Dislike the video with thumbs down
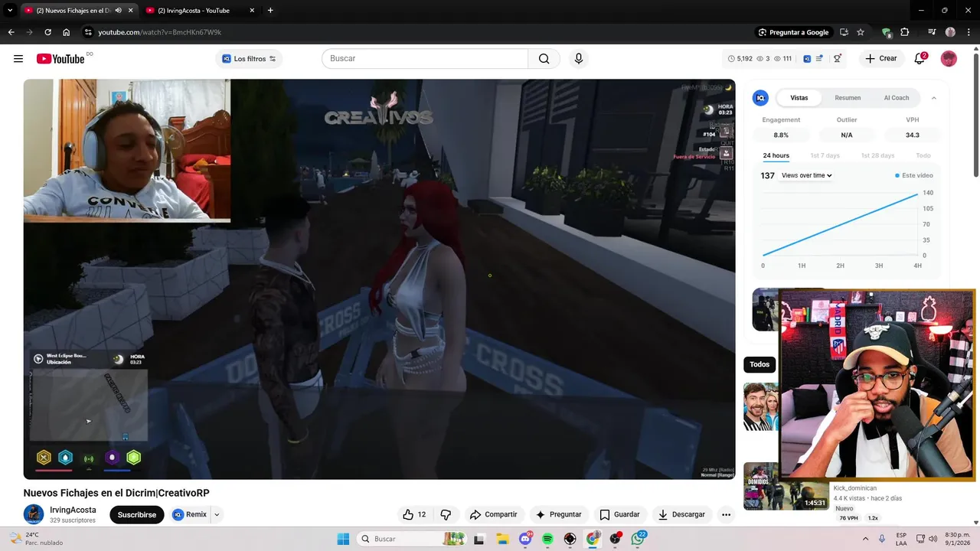This screenshot has width=980, height=551. tap(446, 514)
